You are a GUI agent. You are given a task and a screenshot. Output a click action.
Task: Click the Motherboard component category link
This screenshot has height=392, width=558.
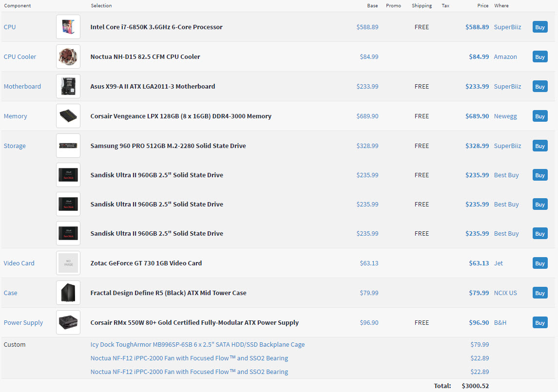pos(22,87)
